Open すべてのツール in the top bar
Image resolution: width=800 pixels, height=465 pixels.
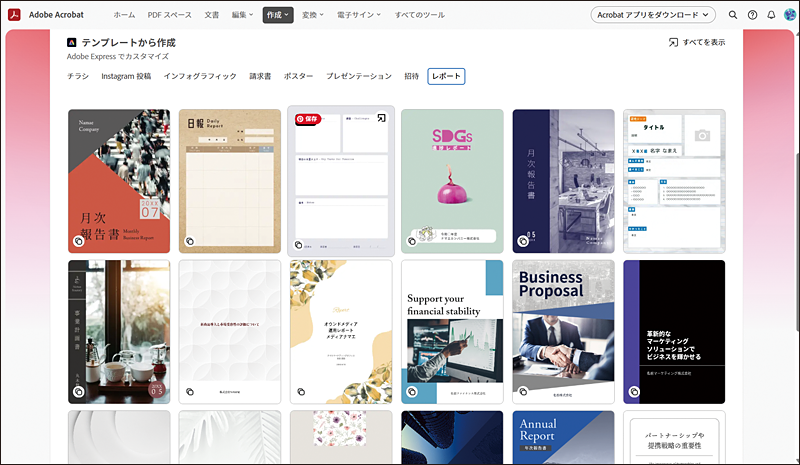[x=420, y=15]
